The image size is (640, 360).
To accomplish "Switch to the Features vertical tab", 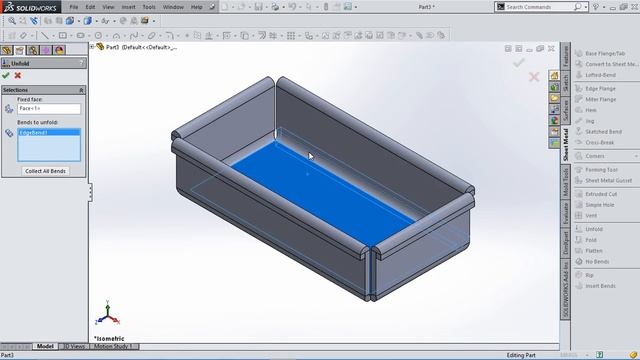I will 565,56.
